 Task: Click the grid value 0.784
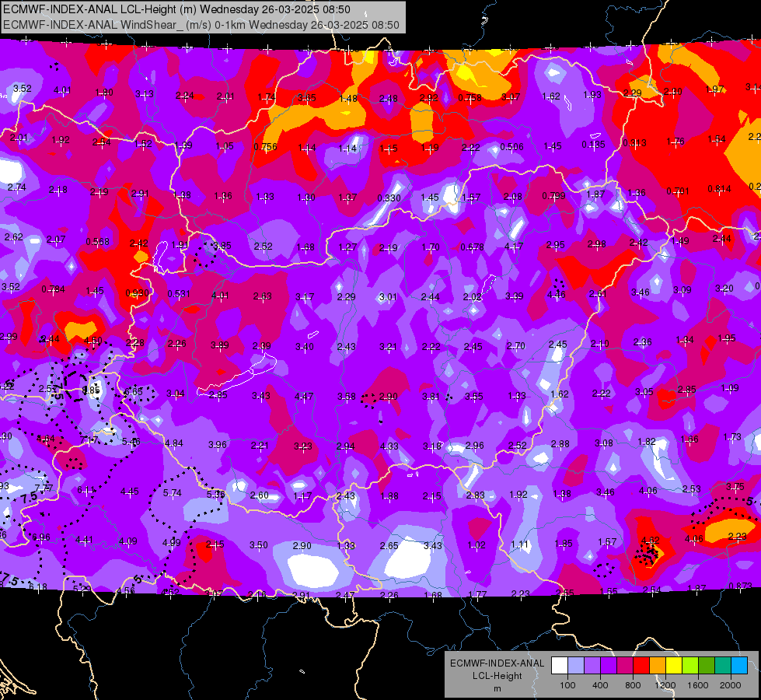click(x=53, y=289)
